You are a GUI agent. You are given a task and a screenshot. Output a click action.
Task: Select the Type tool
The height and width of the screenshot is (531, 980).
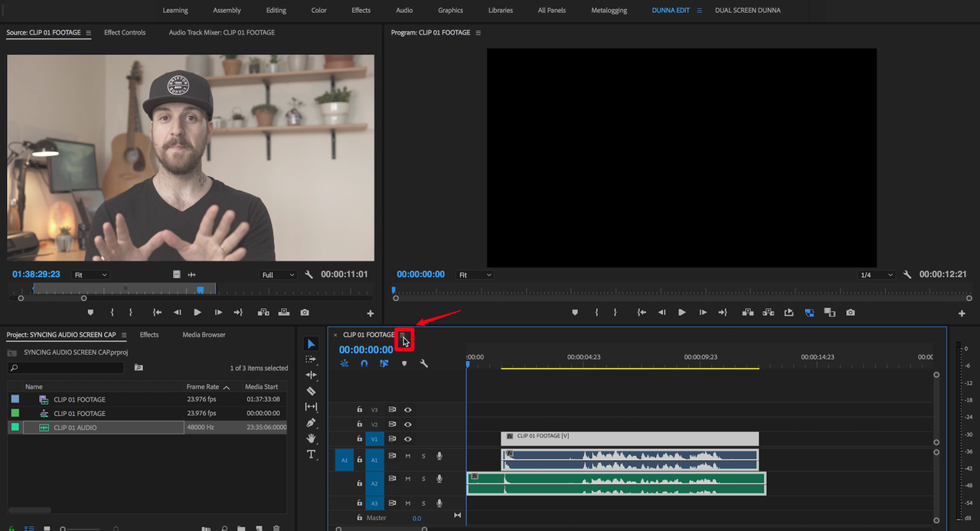click(311, 454)
